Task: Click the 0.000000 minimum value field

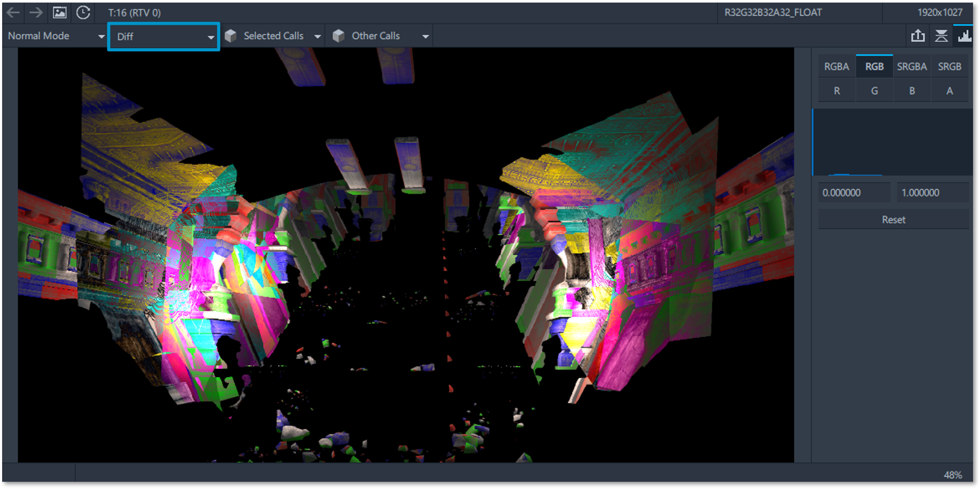Action: [854, 193]
